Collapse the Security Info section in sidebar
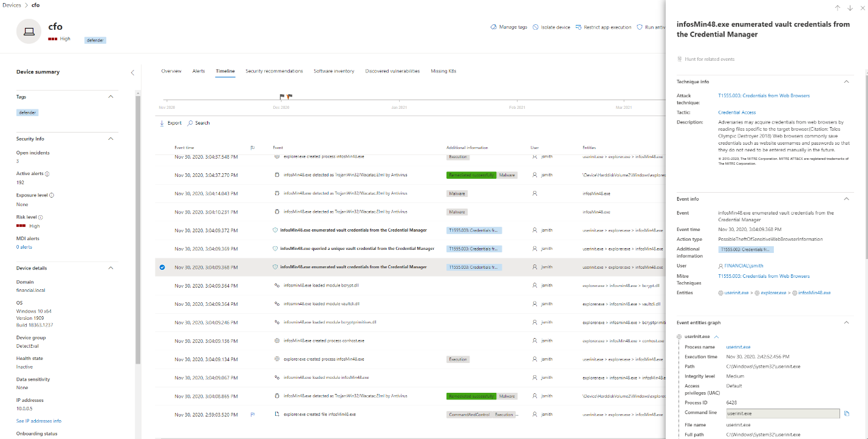Viewport: 868px width, 439px height. [x=111, y=139]
